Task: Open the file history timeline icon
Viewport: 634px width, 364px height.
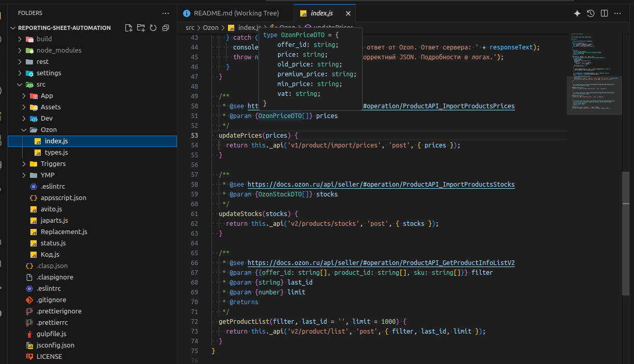Action: pyautogui.click(x=591, y=13)
